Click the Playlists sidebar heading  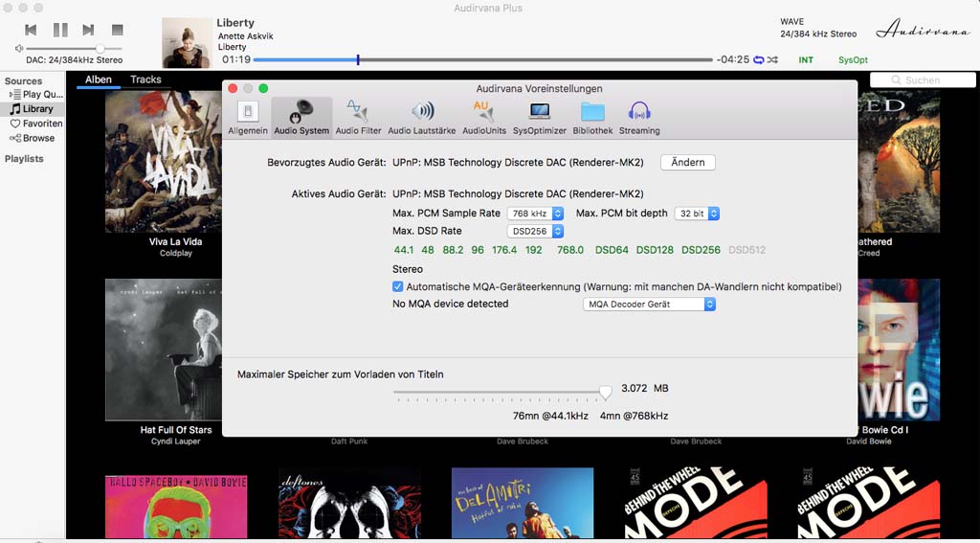[24, 159]
